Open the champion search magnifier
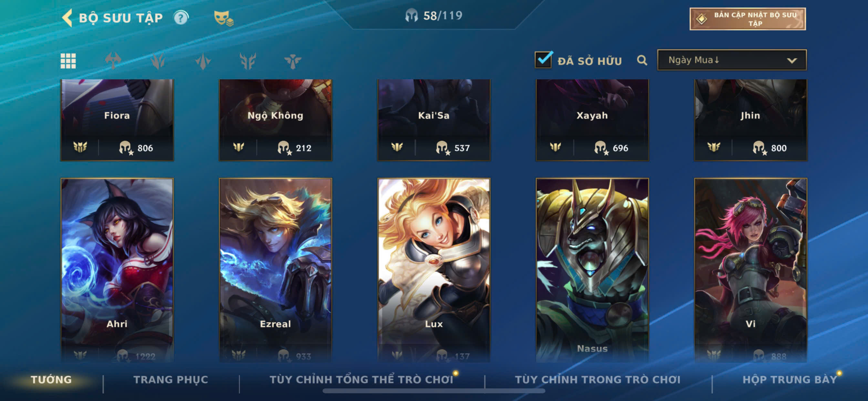This screenshot has height=401, width=868. pyautogui.click(x=642, y=60)
